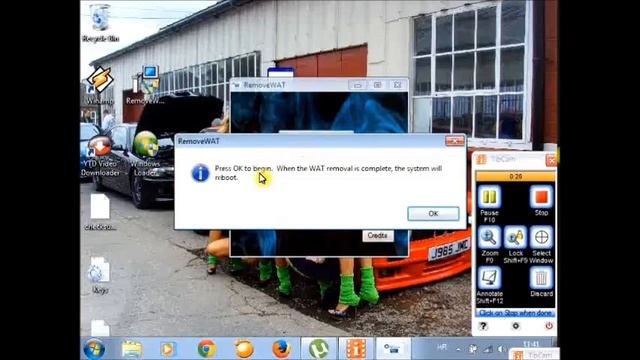Close the TipCam window
This screenshot has width=640, height=360.
[551, 160]
